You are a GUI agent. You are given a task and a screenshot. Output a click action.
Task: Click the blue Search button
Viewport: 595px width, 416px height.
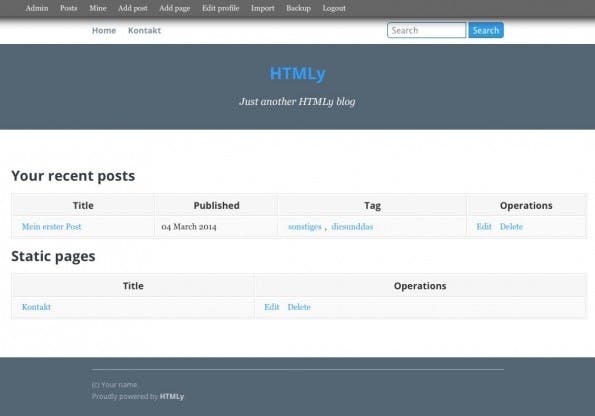coord(486,30)
